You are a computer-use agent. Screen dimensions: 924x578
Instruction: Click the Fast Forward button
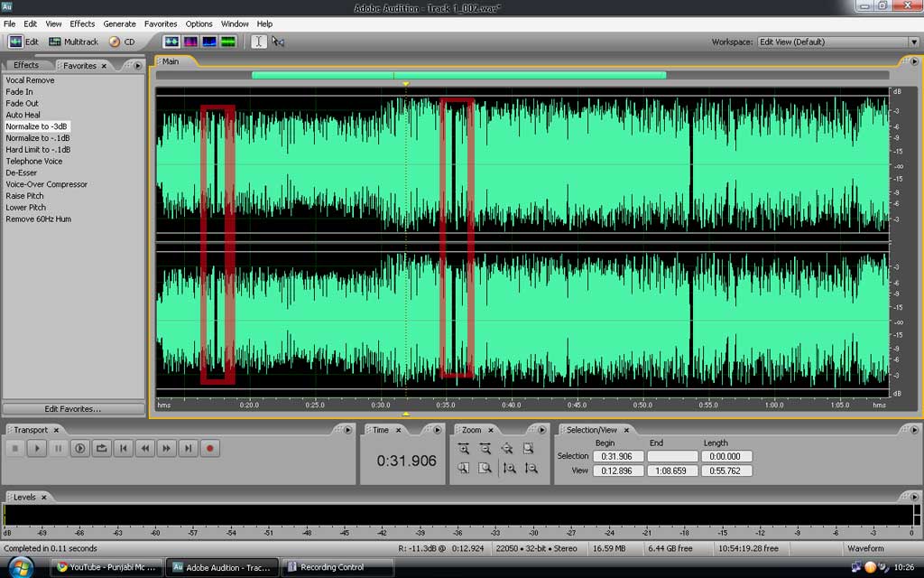pyautogui.click(x=166, y=448)
